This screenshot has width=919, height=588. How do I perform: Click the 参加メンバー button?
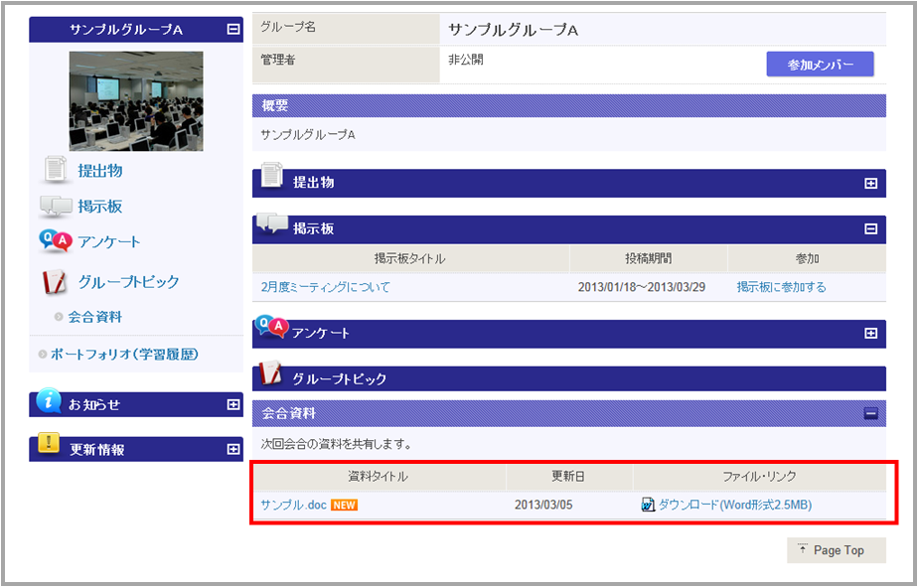click(x=820, y=65)
